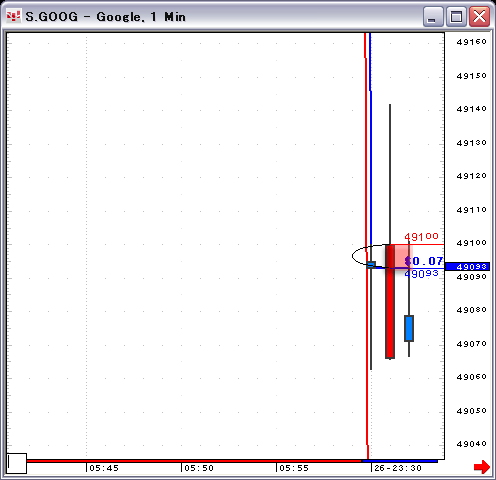Image resolution: width=496 pixels, height=480 pixels.
Task: Minimize the S.GOOG chart window
Action: click(433, 16)
